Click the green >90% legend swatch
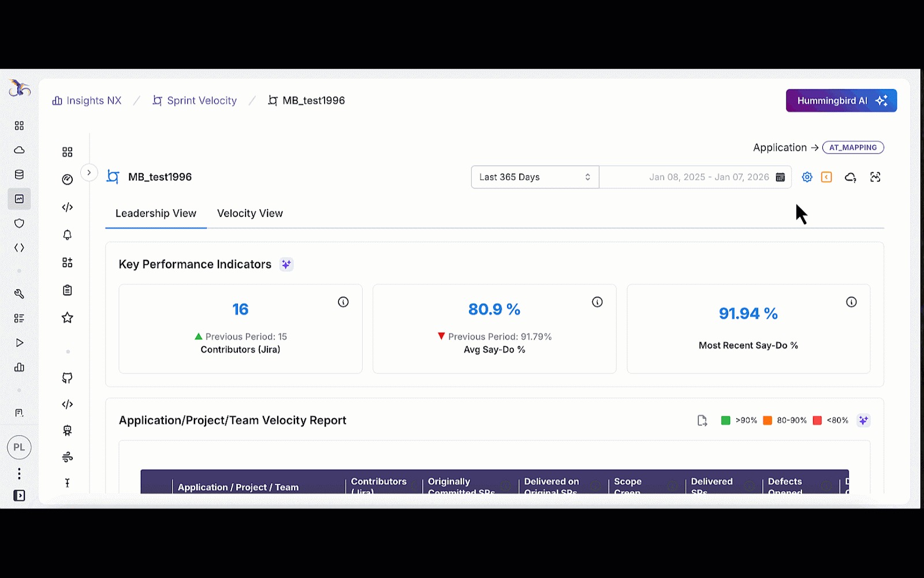This screenshot has width=924, height=578. [x=725, y=420]
